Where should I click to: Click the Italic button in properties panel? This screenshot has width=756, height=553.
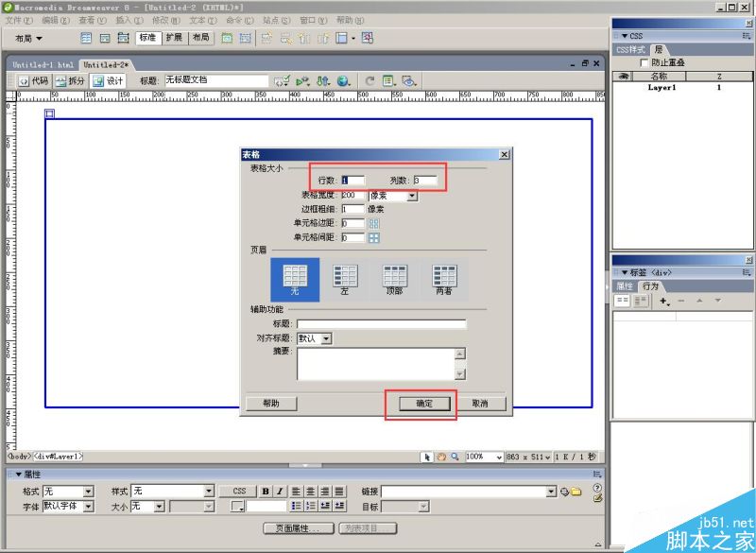click(280, 492)
